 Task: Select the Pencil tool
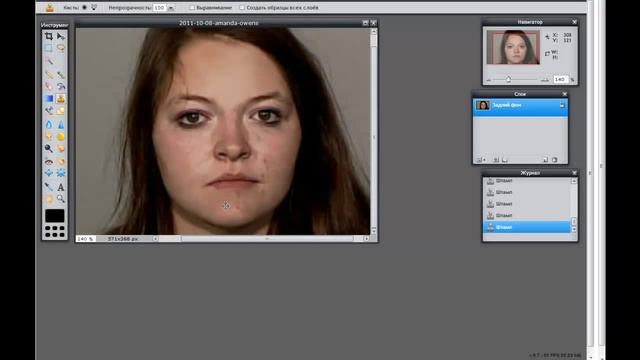tap(49, 75)
